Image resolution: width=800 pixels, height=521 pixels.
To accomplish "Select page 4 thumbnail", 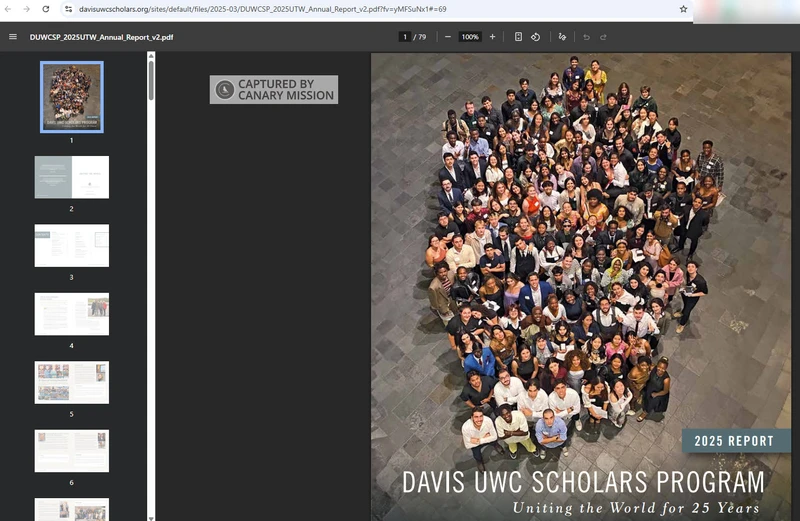I will point(72,314).
